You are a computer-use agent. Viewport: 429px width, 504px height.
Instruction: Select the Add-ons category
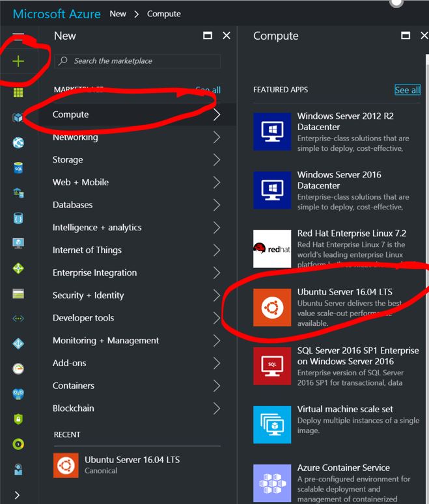coord(137,363)
